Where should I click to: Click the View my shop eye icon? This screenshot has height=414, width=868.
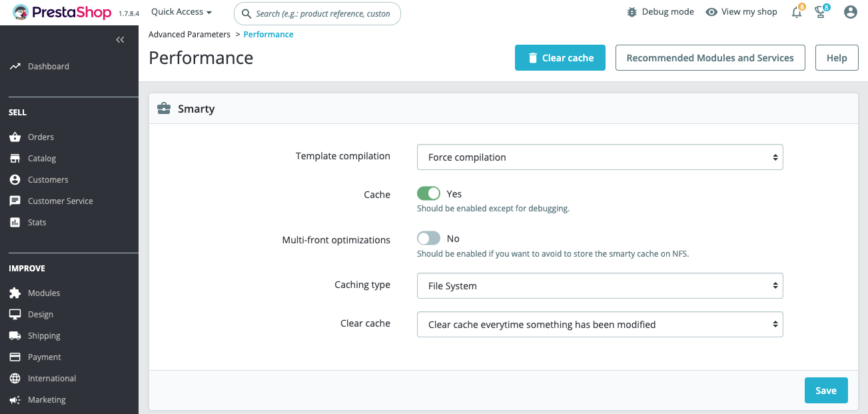point(711,12)
